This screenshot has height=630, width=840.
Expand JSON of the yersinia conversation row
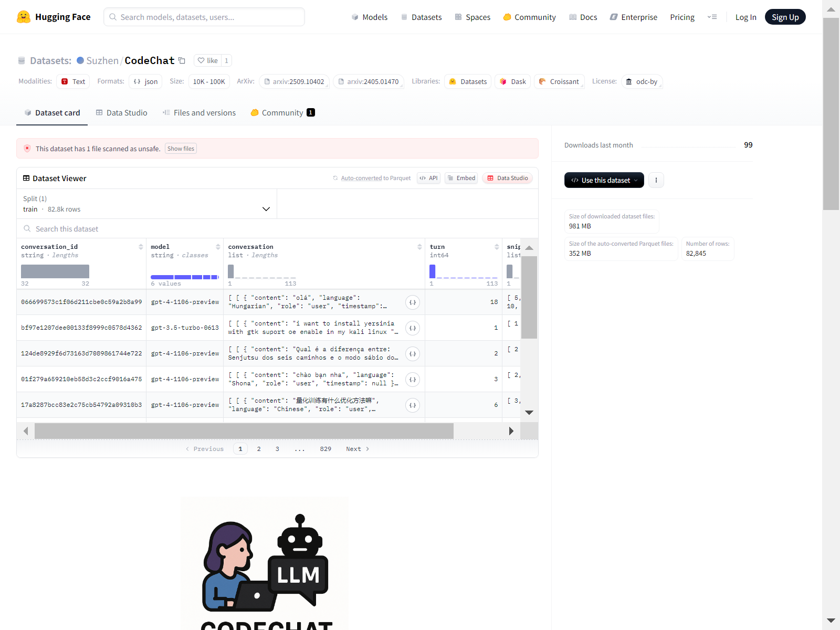point(413,328)
